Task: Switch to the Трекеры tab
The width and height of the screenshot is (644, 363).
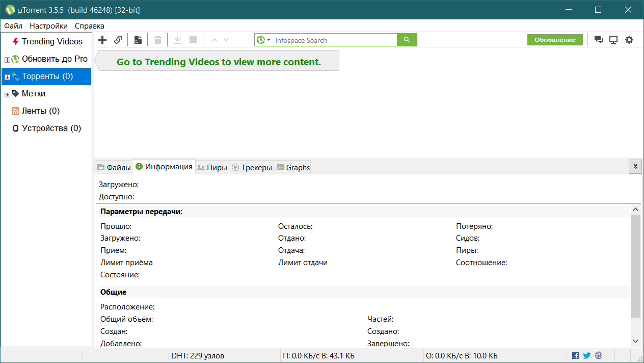Action: (x=252, y=167)
